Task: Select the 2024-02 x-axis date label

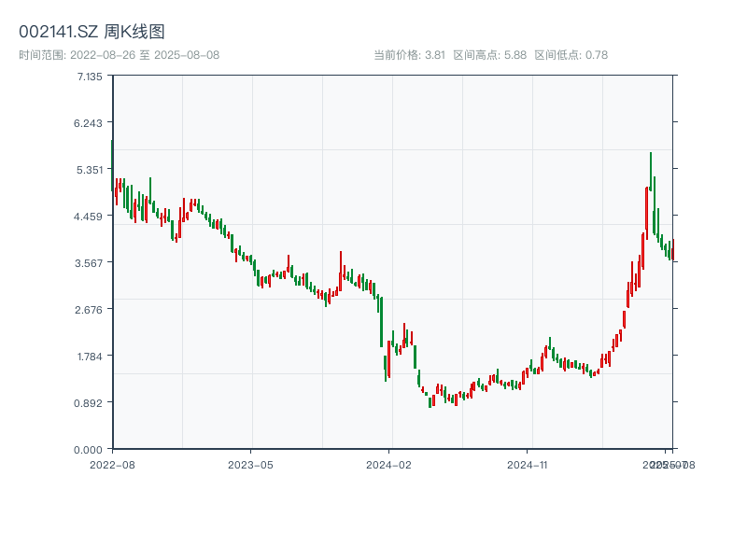Action: [x=389, y=464]
